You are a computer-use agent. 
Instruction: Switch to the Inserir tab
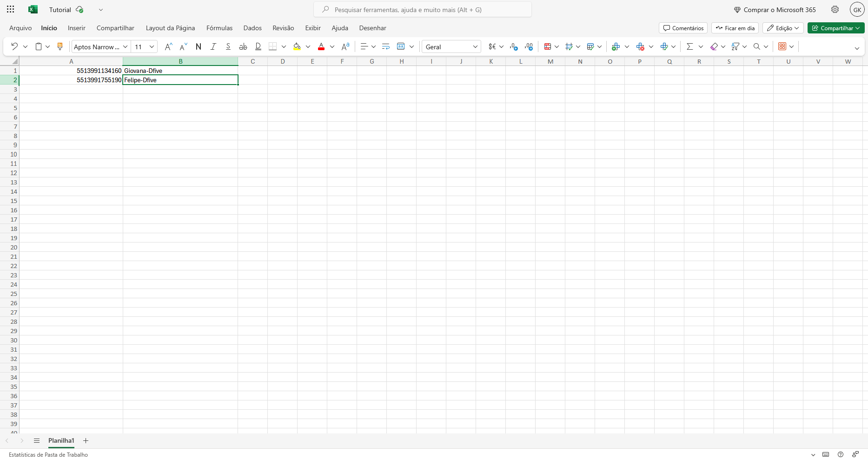click(77, 28)
